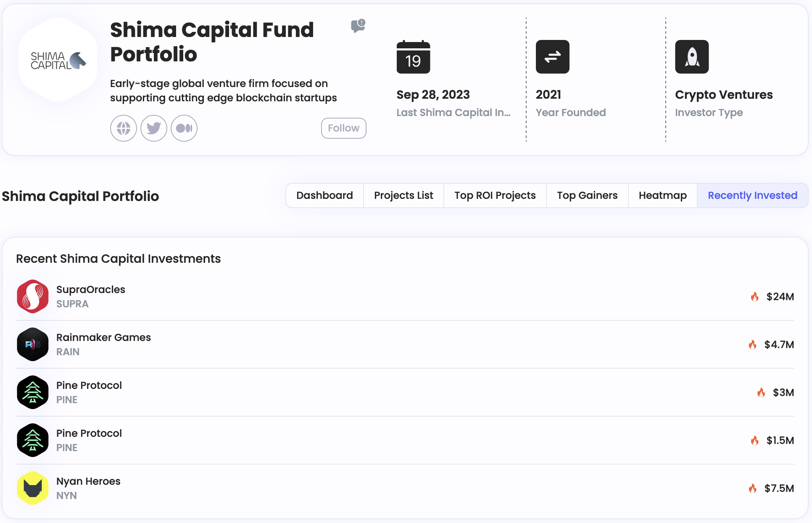Click the Investor Type label
The image size is (812, 523).
click(709, 113)
